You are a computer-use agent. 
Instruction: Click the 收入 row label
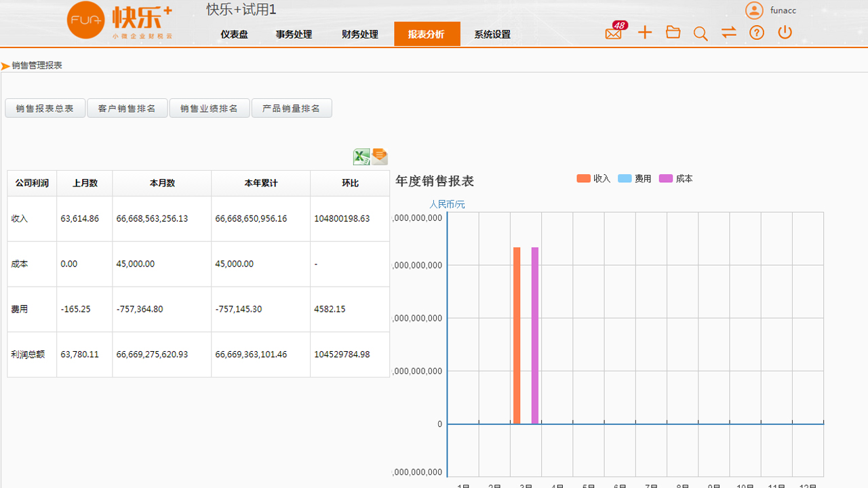[x=20, y=218]
